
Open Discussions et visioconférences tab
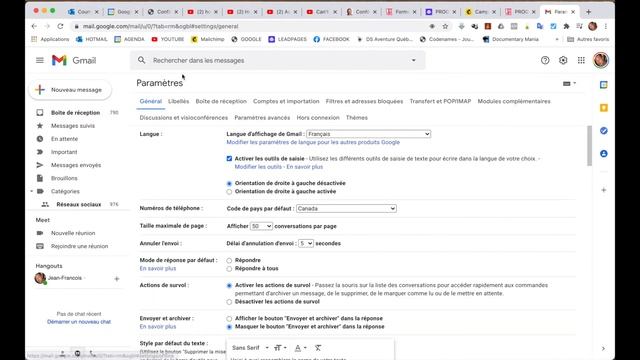tap(184, 118)
